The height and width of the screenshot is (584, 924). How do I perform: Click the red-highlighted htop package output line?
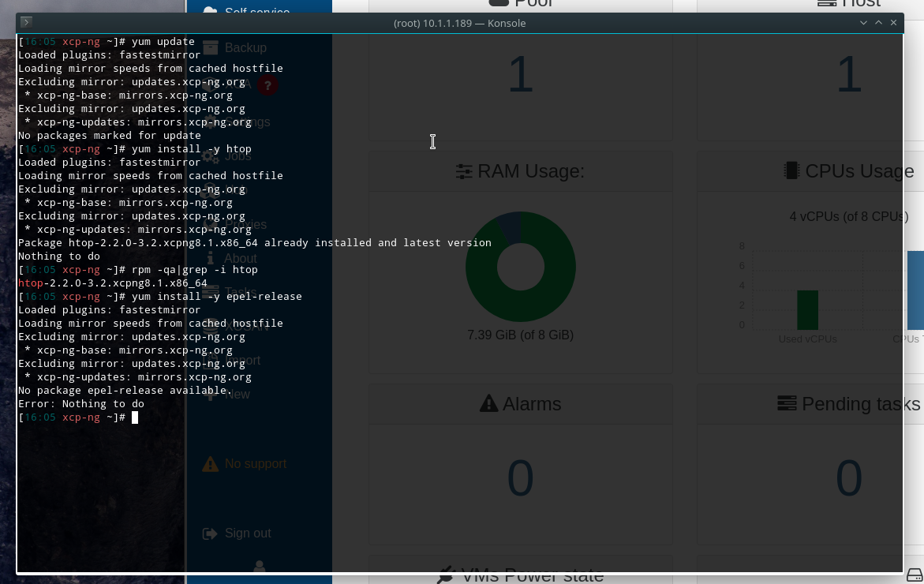coord(113,283)
